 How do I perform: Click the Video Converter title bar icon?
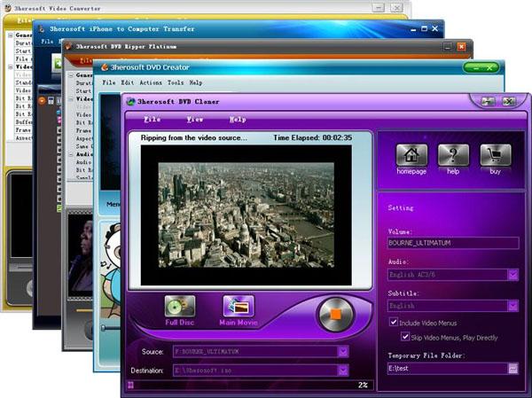click(x=7, y=8)
